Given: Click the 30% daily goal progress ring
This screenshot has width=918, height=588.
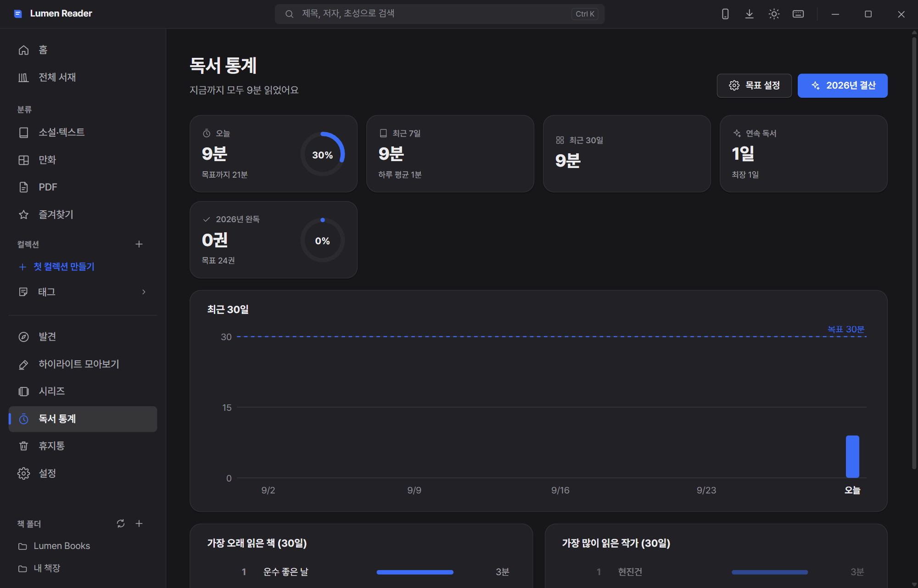Looking at the screenshot, I should [x=323, y=154].
